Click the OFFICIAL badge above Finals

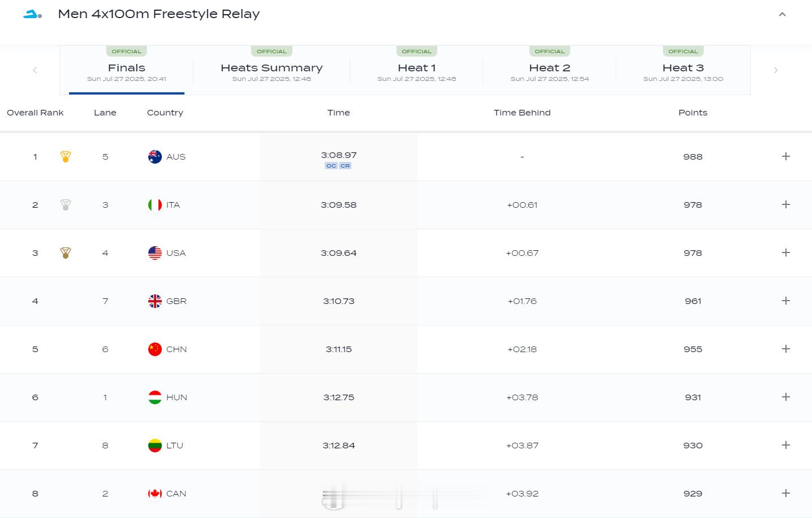[x=127, y=52]
